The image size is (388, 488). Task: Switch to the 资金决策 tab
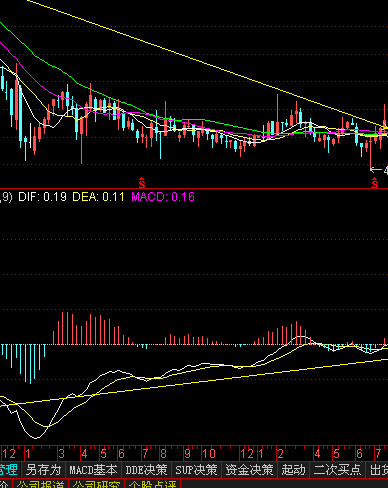(x=249, y=470)
